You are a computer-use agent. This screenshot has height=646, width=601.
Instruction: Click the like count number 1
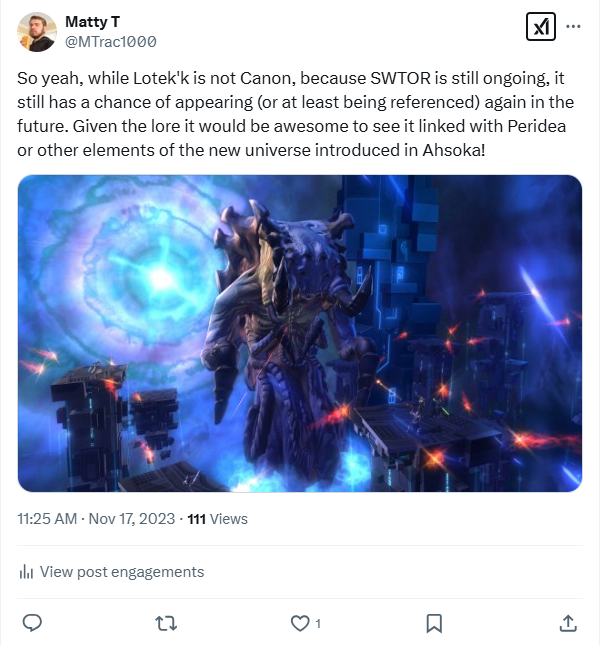click(318, 624)
